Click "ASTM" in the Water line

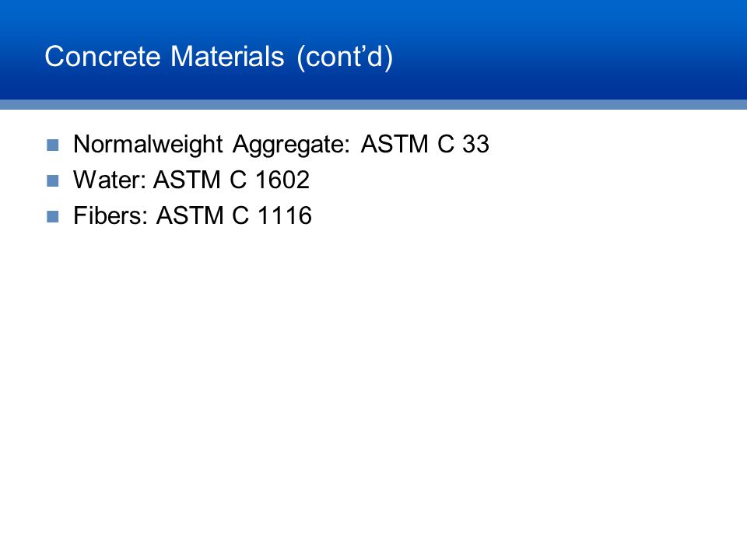pos(188,180)
